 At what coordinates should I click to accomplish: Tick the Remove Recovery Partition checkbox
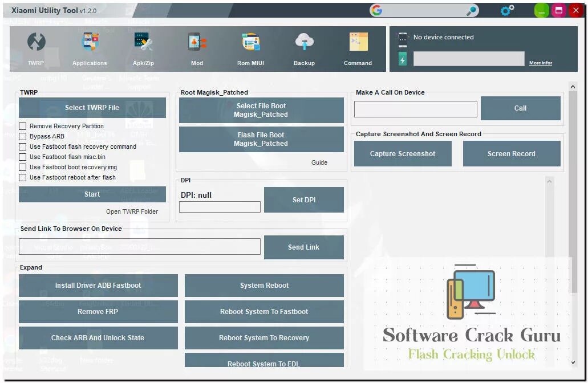click(x=22, y=127)
